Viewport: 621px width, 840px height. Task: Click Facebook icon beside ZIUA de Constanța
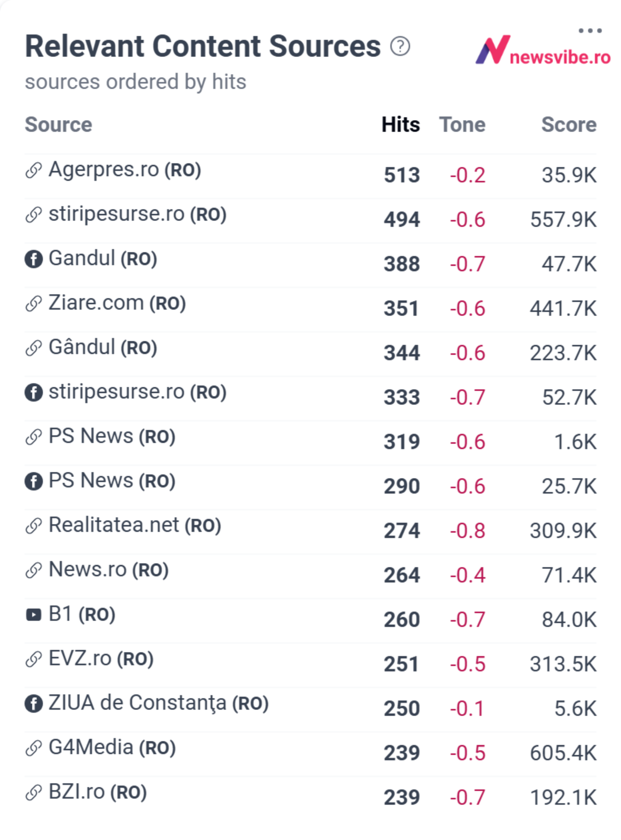[34, 704]
